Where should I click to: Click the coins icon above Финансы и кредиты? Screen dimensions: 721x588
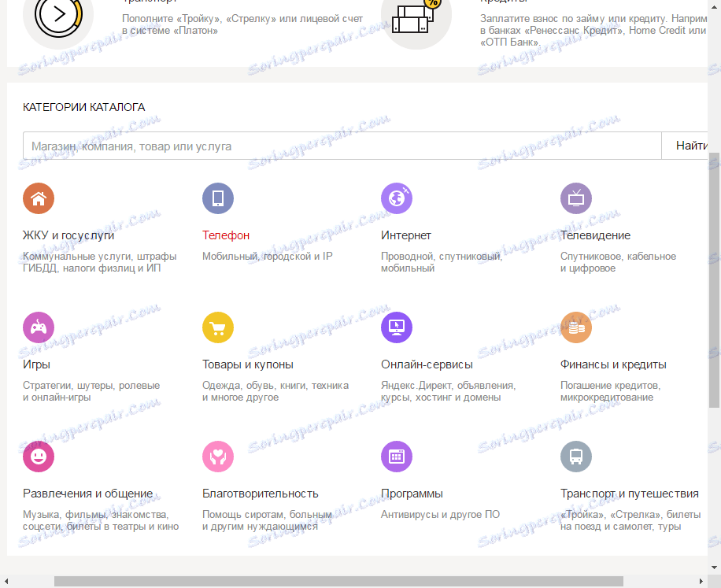click(575, 327)
